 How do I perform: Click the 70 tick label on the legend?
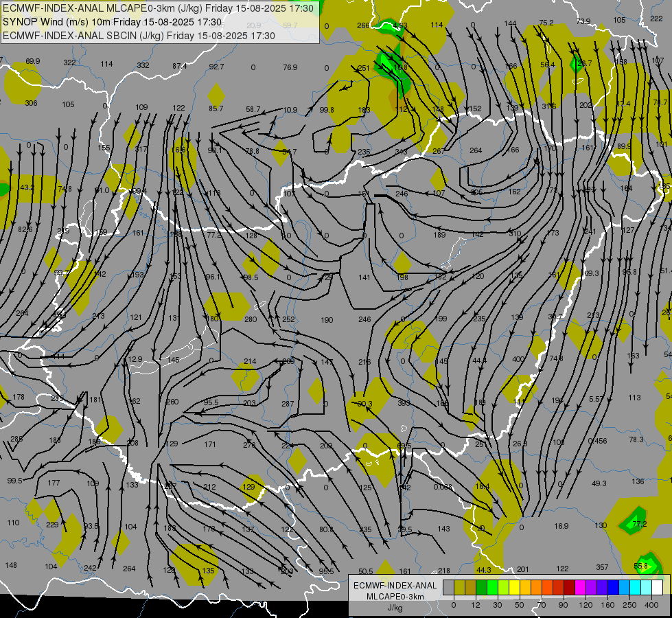click(x=542, y=605)
